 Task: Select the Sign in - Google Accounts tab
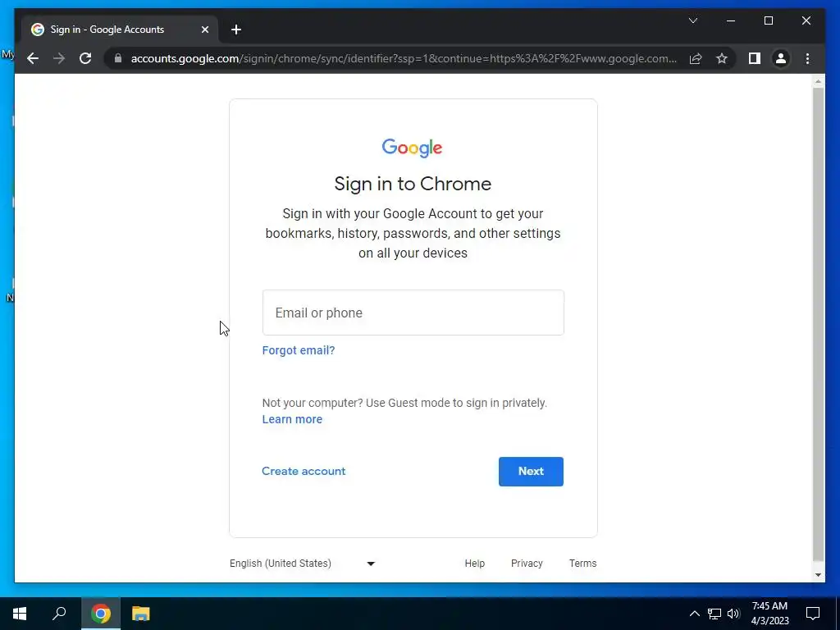[120, 30]
